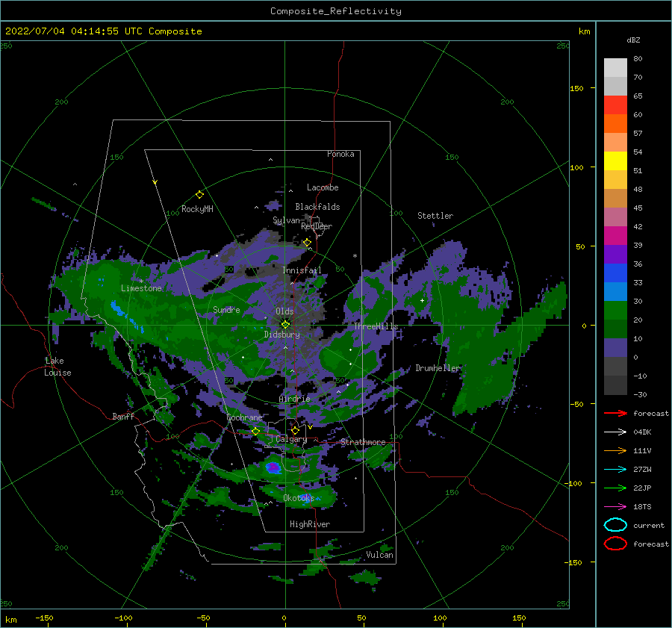The image size is (672, 628).
Task: Click the red forecast arrow in the legend
Action: pos(615,413)
